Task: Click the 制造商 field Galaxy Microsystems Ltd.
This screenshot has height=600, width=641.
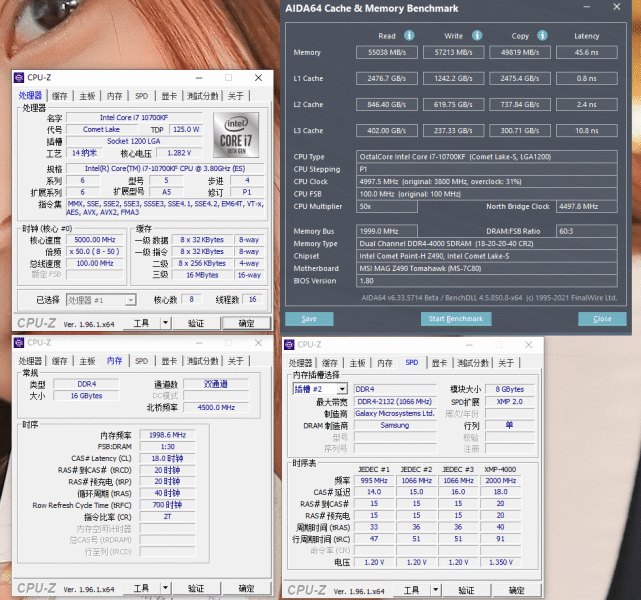Action: 395,413
